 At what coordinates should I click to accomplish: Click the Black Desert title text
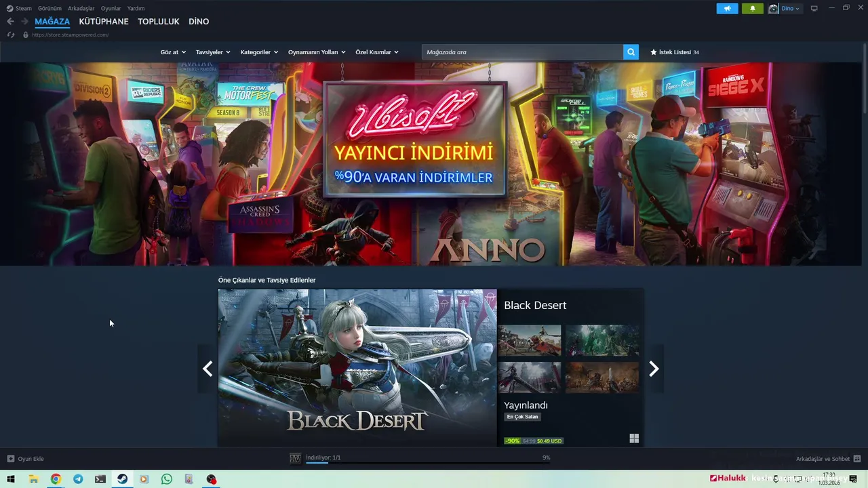(535, 306)
